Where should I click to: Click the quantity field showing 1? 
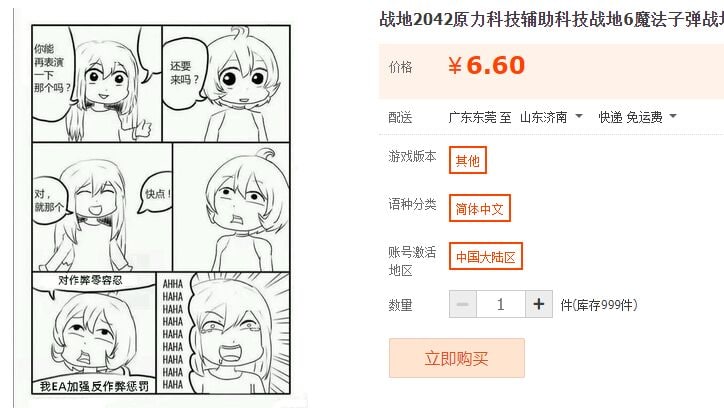(501, 304)
